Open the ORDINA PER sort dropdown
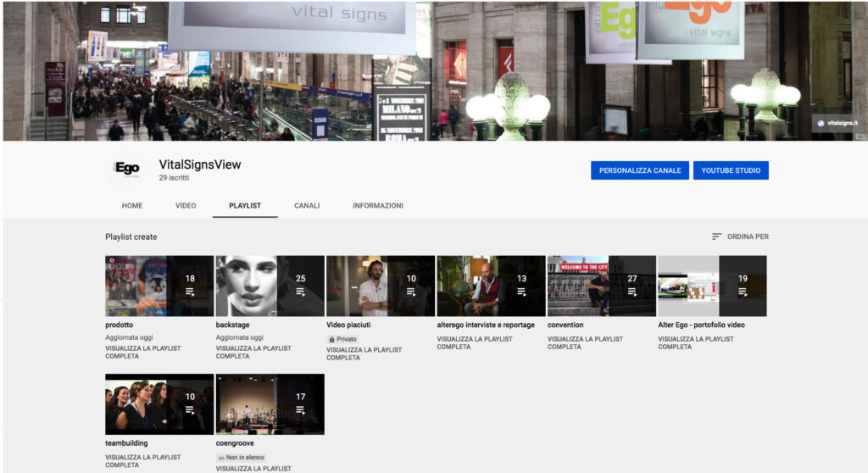This screenshot has width=868, height=473. 740,236
